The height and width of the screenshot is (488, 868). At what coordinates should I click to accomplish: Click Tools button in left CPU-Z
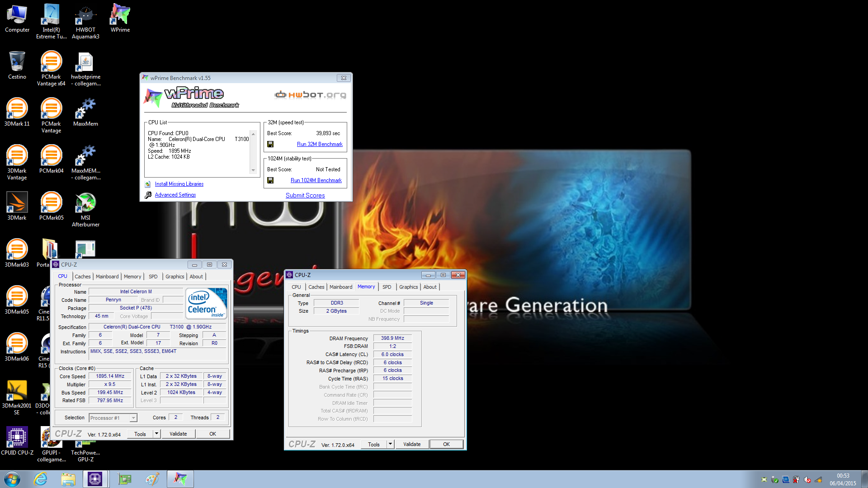(x=140, y=434)
